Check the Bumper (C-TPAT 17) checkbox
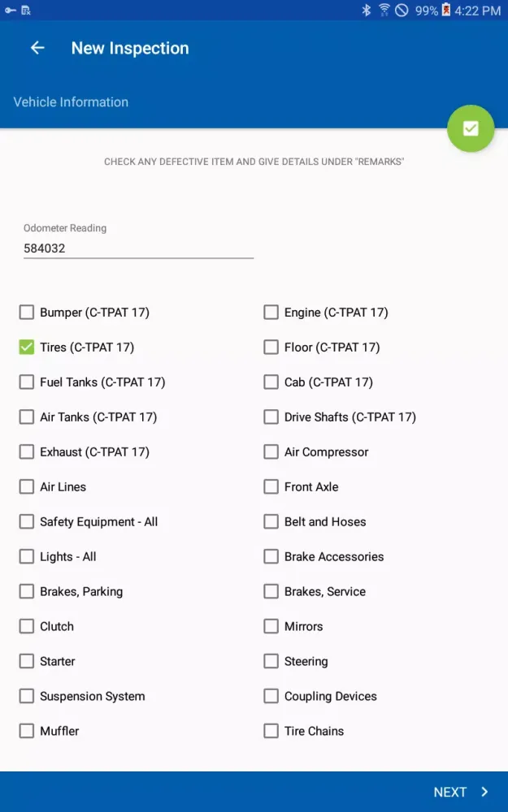Screen dimensions: 508x812 pos(26,312)
